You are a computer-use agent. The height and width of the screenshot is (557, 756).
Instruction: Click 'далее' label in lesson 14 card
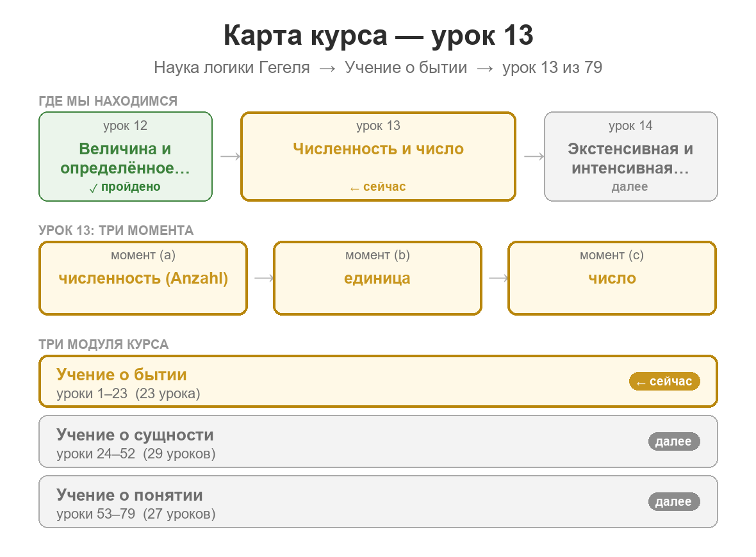630,187
